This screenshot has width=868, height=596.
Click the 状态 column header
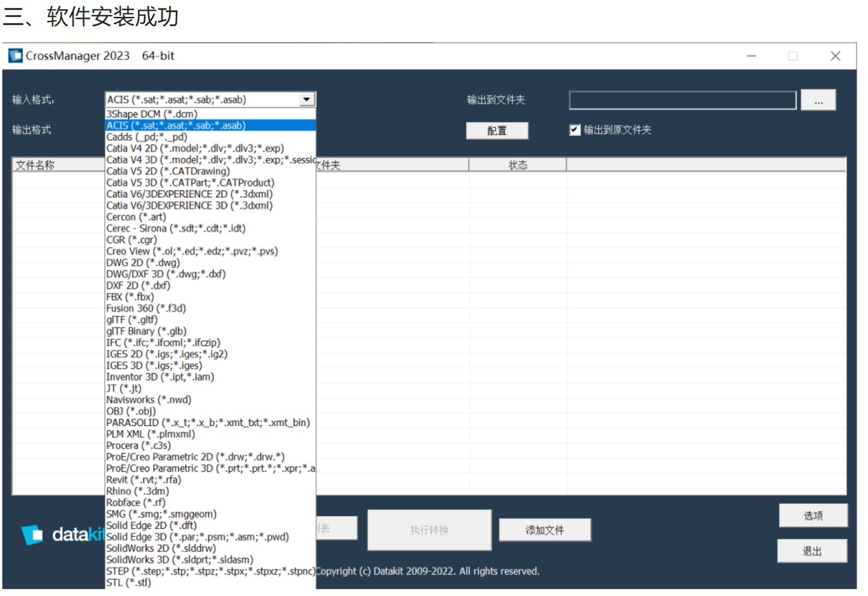coord(517,164)
